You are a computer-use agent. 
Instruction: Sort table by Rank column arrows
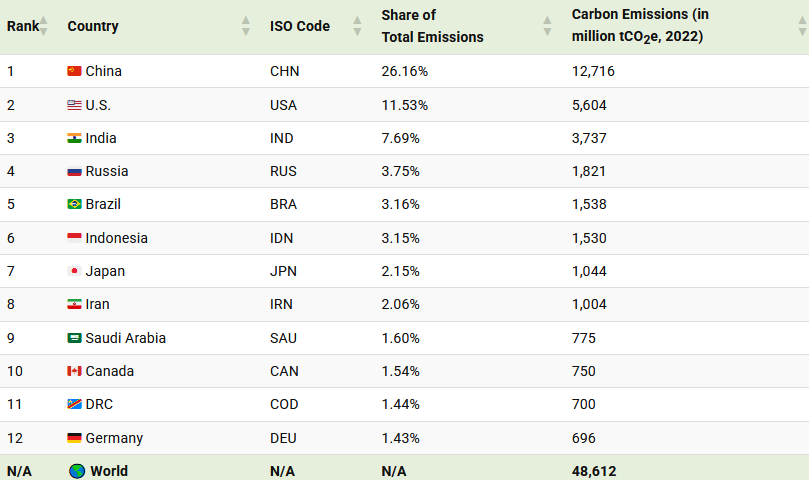click(x=43, y=26)
